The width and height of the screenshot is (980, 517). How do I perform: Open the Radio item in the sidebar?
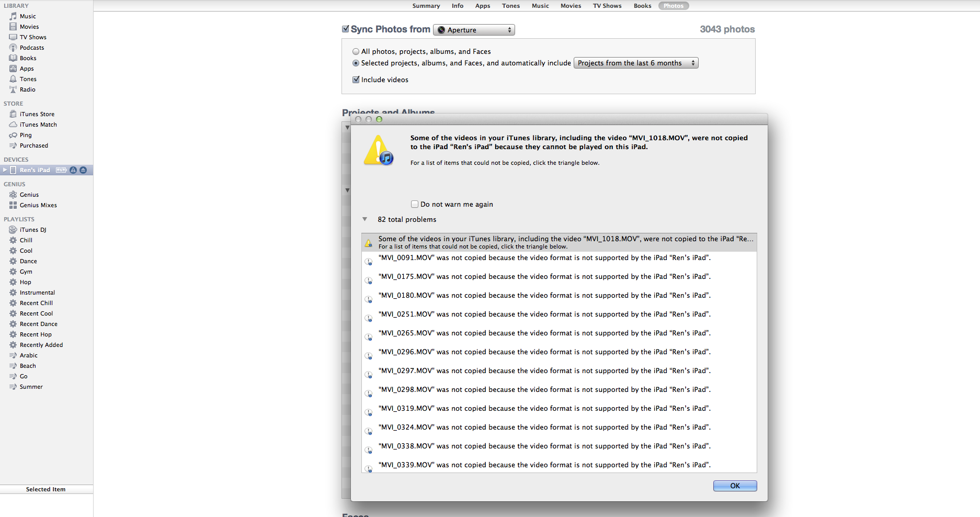pyautogui.click(x=28, y=89)
